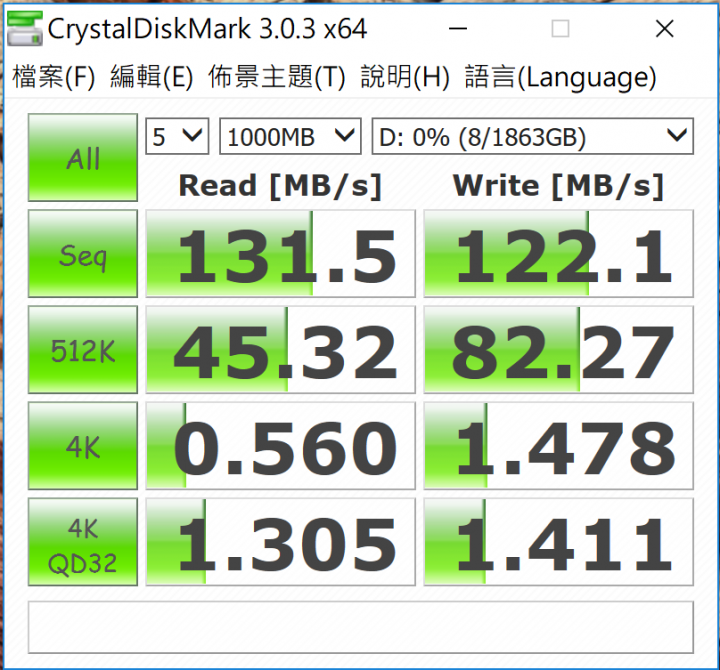The height and width of the screenshot is (670, 720).
Task: Expand the test size dropdown showing 1000MB
Action: (x=290, y=136)
